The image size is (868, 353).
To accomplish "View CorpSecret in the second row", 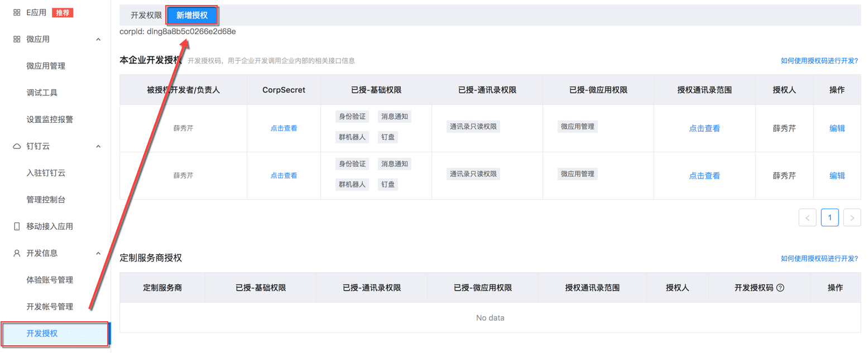I will 284,176.
